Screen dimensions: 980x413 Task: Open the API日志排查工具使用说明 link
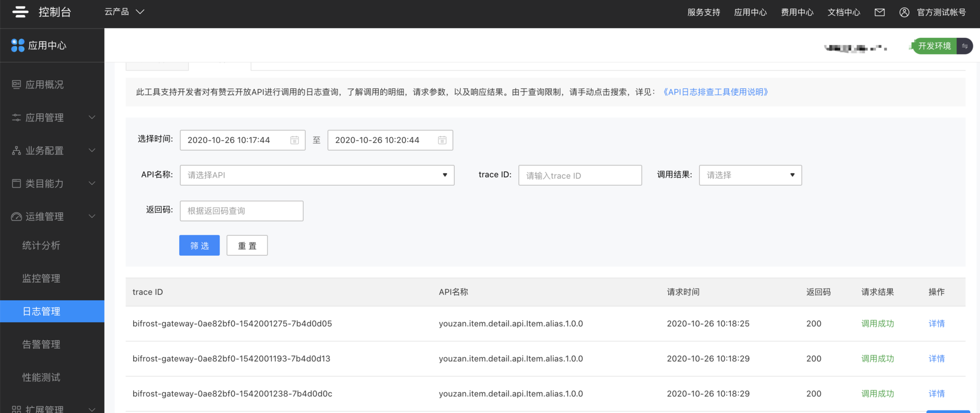point(715,92)
